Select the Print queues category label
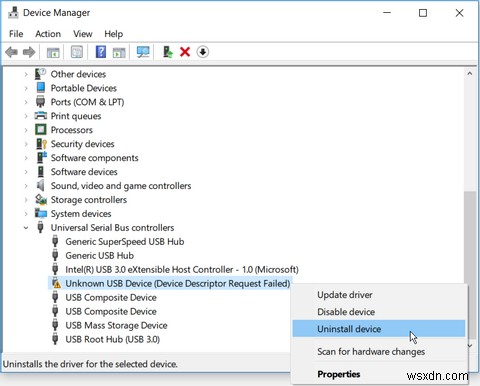 click(x=76, y=116)
